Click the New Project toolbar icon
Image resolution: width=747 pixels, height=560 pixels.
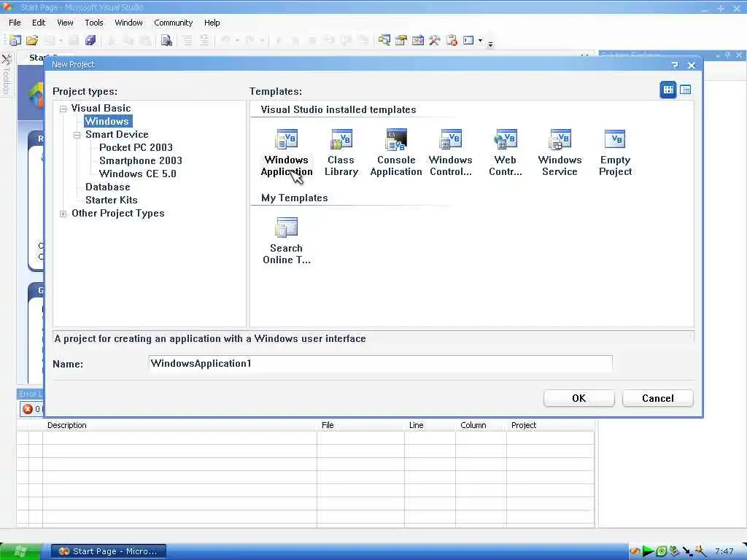tap(15, 41)
